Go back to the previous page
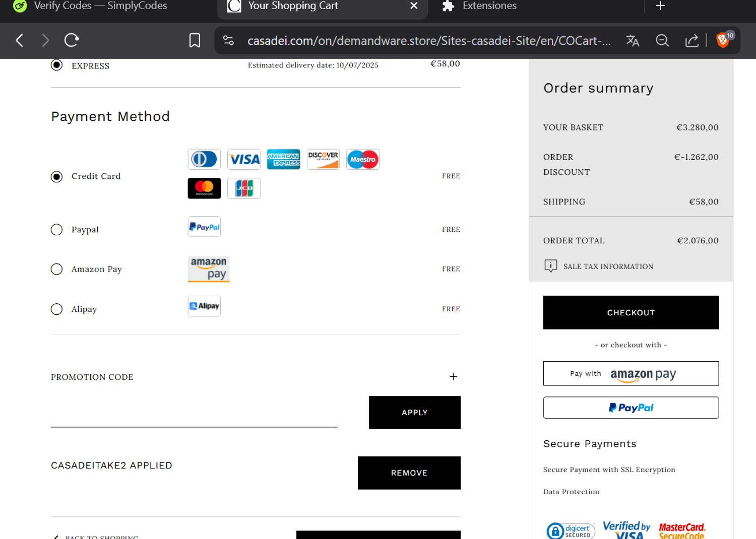The width and height of the screenshot is (756, 539). (20, 40)
